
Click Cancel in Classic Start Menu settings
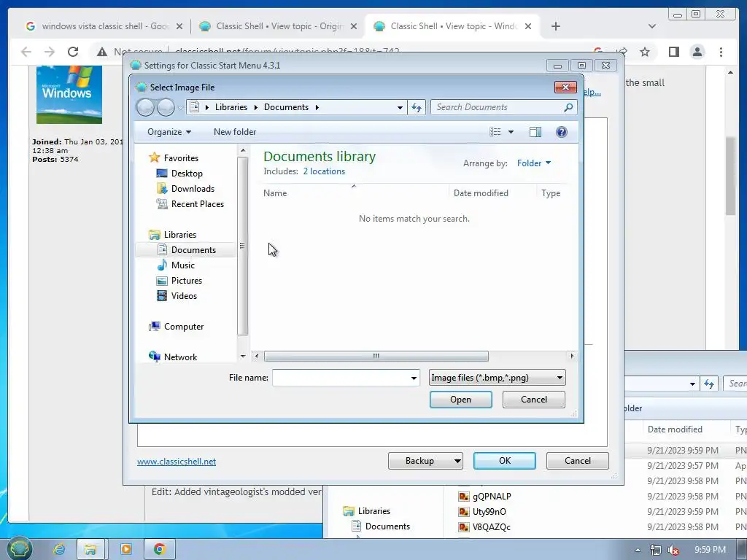(x=578, y=461)
